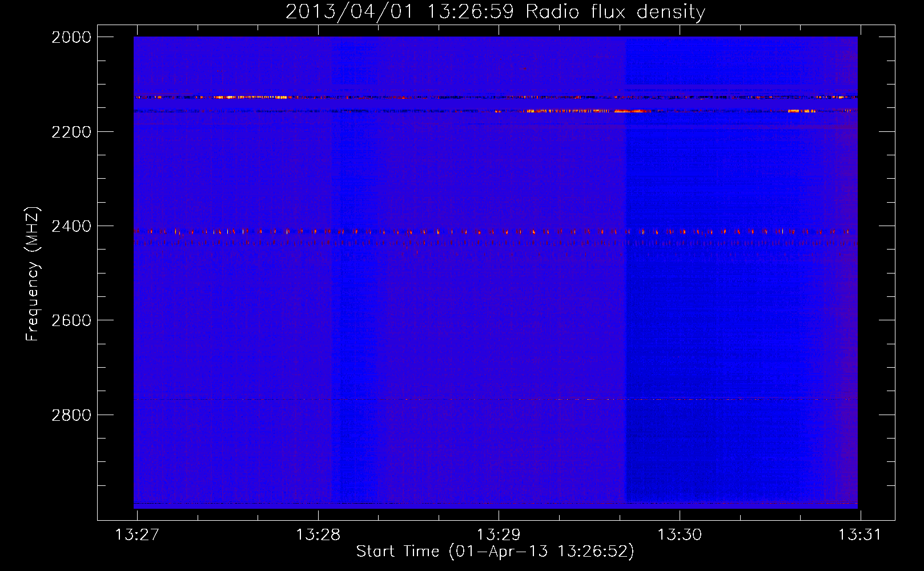Click the plot title 'Radio flux density'
The width and height of the screenshot is (924, 571).
pyautogui.click(x=615, y=12)
